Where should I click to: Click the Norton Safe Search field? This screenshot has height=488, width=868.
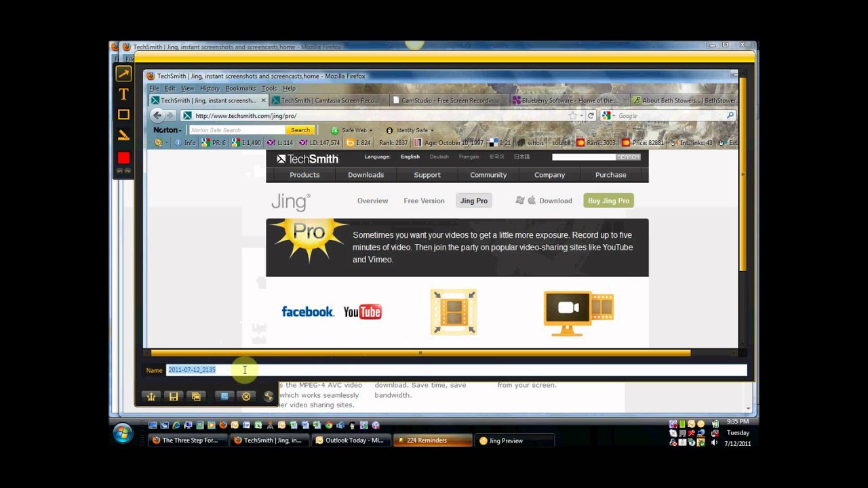point(237,130)
